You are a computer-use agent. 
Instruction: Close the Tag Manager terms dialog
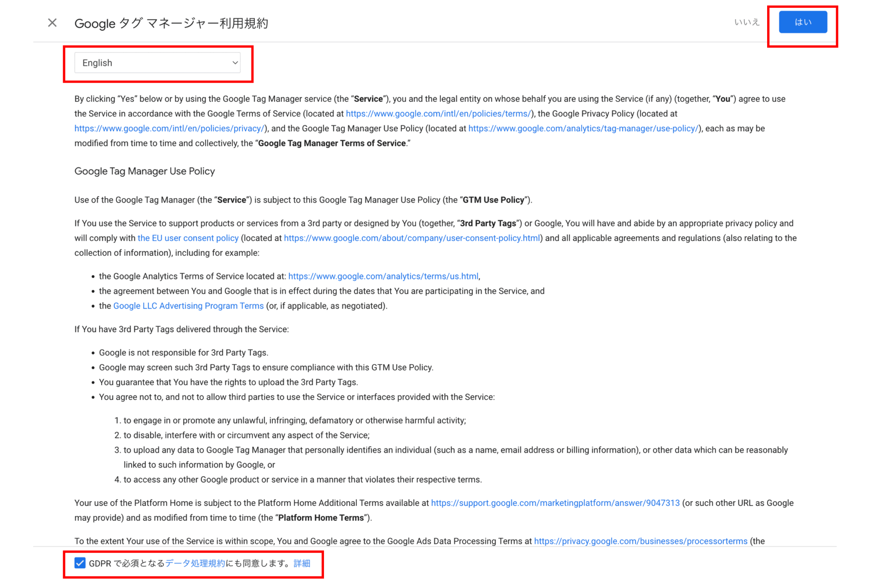pos(52,23)
